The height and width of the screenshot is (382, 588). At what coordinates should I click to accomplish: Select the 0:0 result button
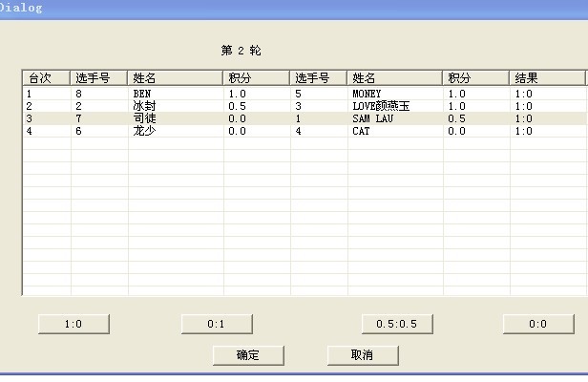tap(538, 324)
